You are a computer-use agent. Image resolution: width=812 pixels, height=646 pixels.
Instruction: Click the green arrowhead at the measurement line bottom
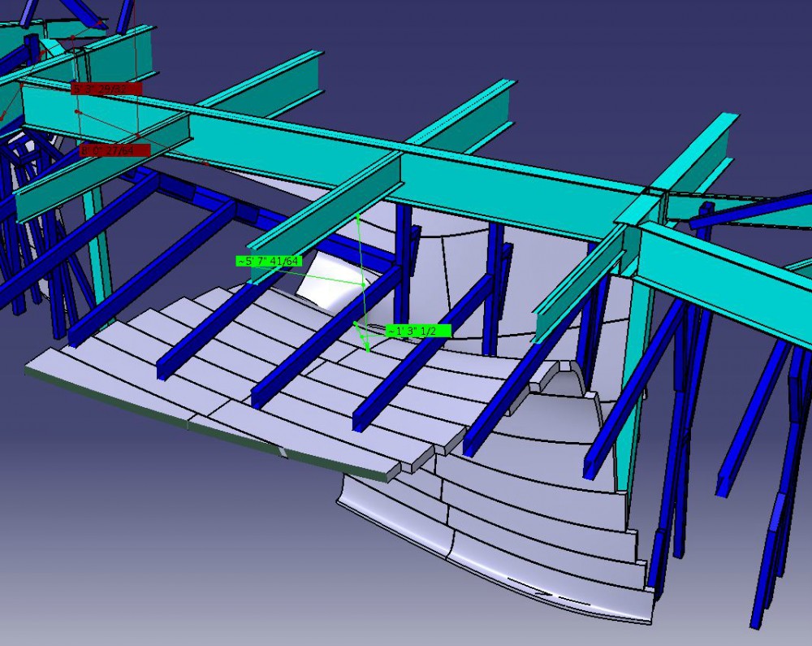(368, 349)
